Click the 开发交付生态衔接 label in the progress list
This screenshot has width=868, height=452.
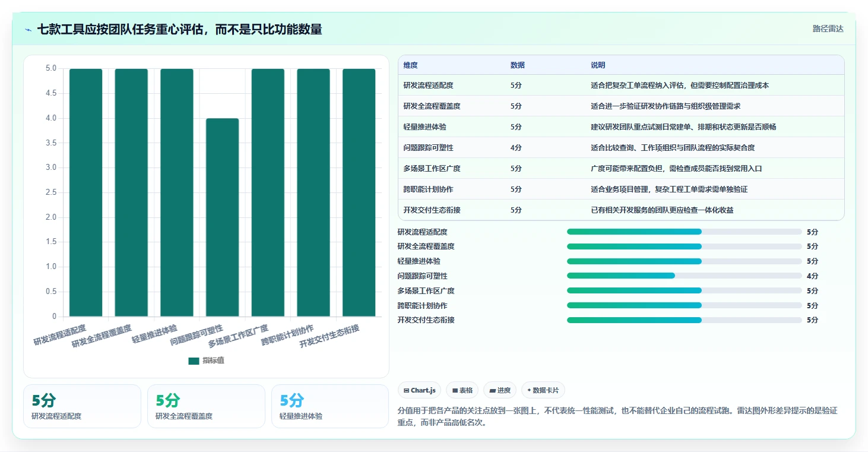point(426,320)
